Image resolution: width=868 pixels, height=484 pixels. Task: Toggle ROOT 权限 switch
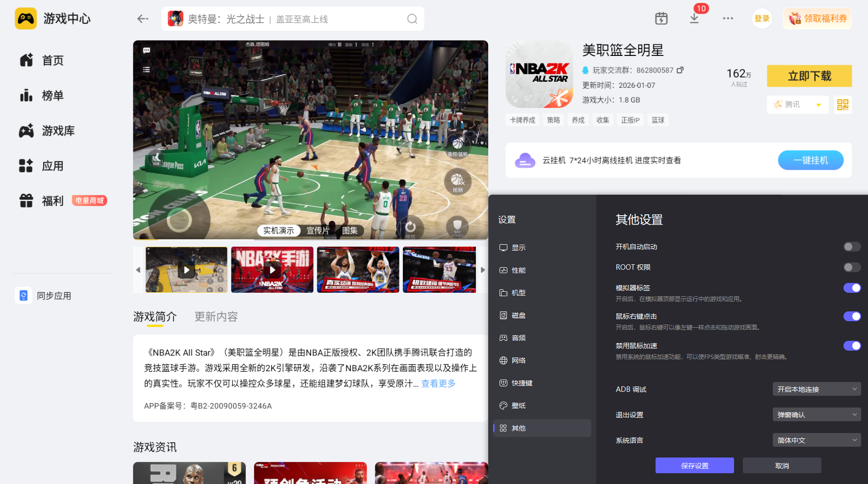coord(852,267)
